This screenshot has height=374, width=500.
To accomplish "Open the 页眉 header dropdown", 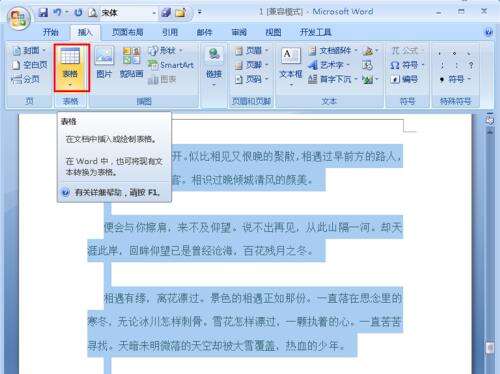I will (x=252, y=51).
